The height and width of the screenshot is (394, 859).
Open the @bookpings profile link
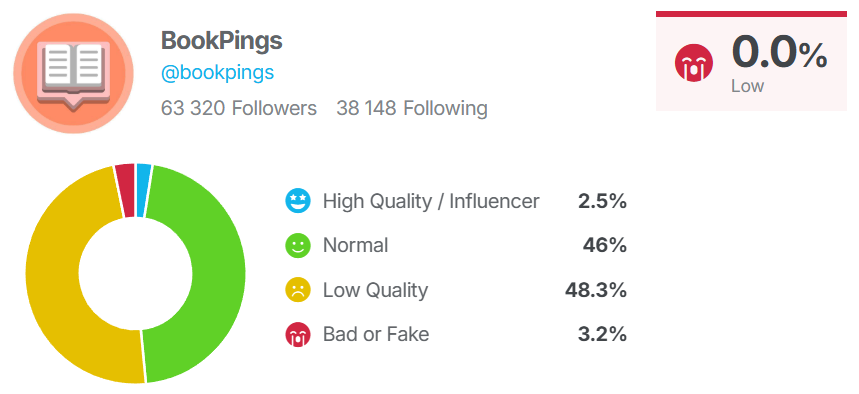(217, 72)
